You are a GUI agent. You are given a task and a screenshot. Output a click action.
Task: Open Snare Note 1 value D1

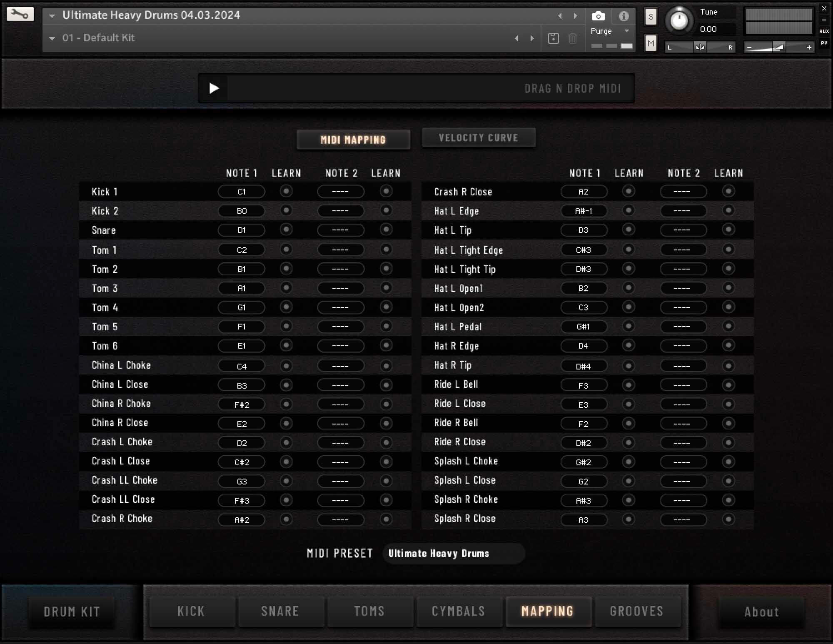242,230
